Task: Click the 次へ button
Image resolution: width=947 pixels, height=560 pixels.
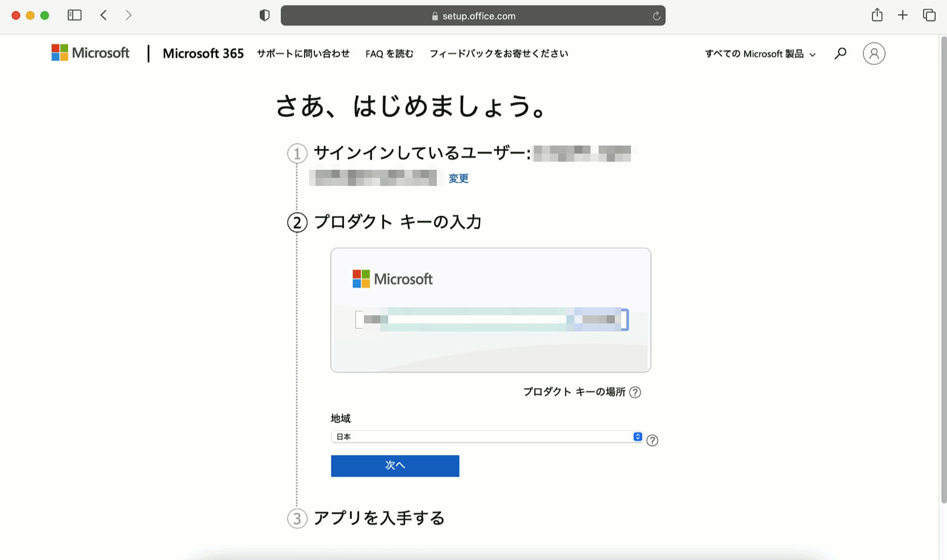Action: [x=395, y=466]
